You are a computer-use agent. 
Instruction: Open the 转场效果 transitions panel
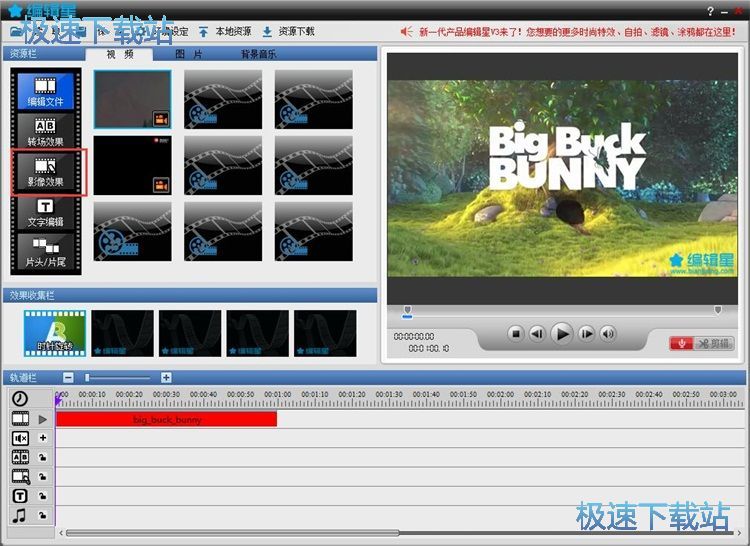coord(45,131)
